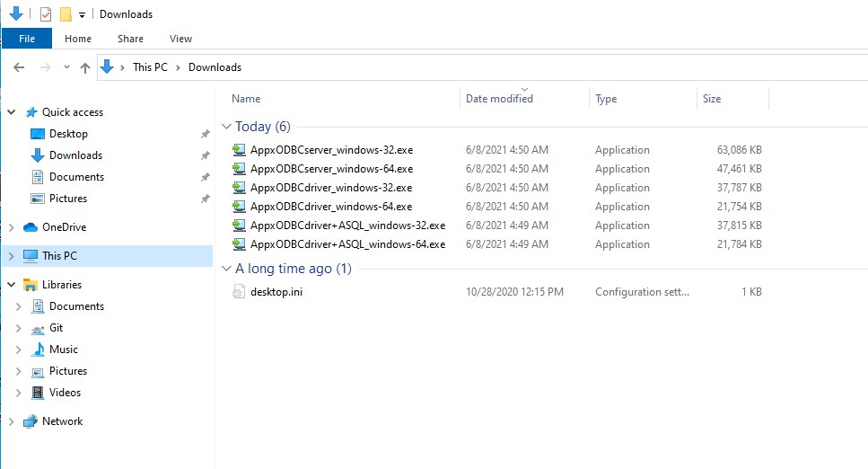Switch to the Home ribbon tab
This screenshot has width=868, height=469.
click(x=78, y=39)
